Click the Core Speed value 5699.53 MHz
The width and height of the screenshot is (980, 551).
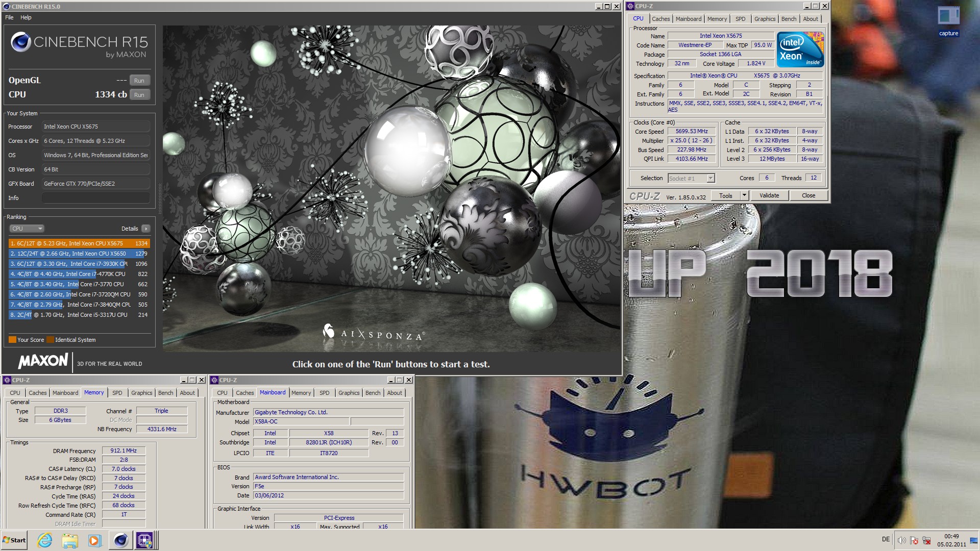[692, 131]
